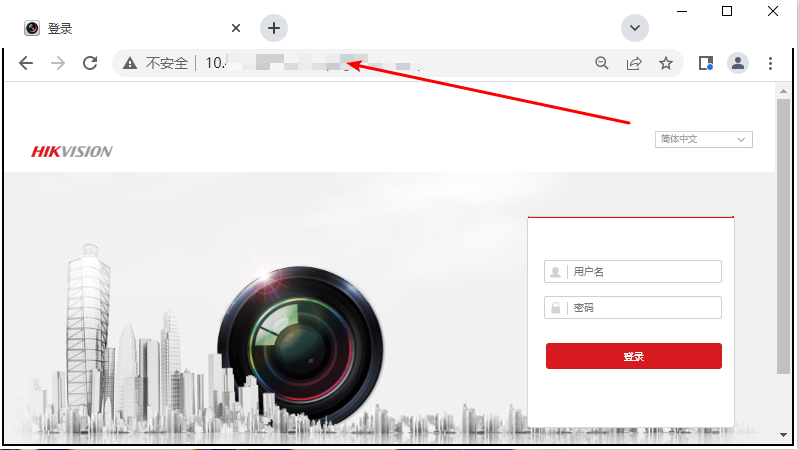Click the page vertical scrollbar
Viewport: 799px width, 450px height.
(x=783, y=230)
